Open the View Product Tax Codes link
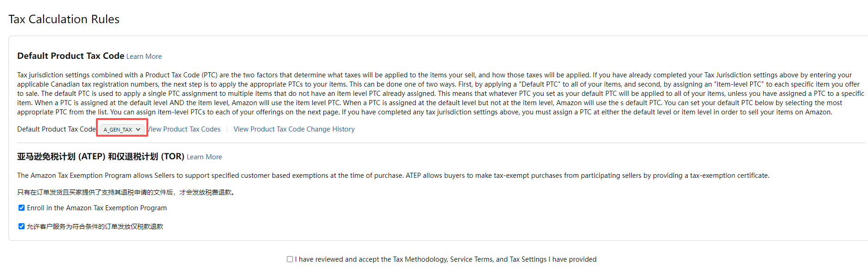Screen dimensions: 868x270 pyautogui.click(x=185, y=129)
